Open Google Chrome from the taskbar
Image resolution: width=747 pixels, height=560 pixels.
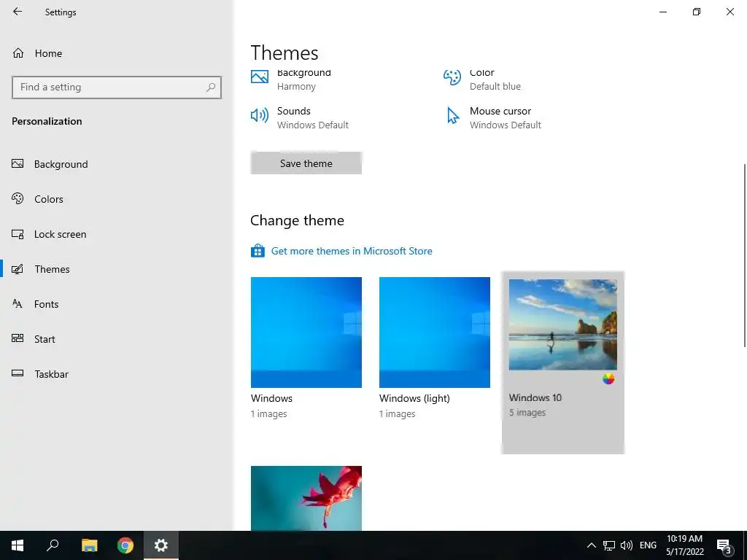pos(125,545)
